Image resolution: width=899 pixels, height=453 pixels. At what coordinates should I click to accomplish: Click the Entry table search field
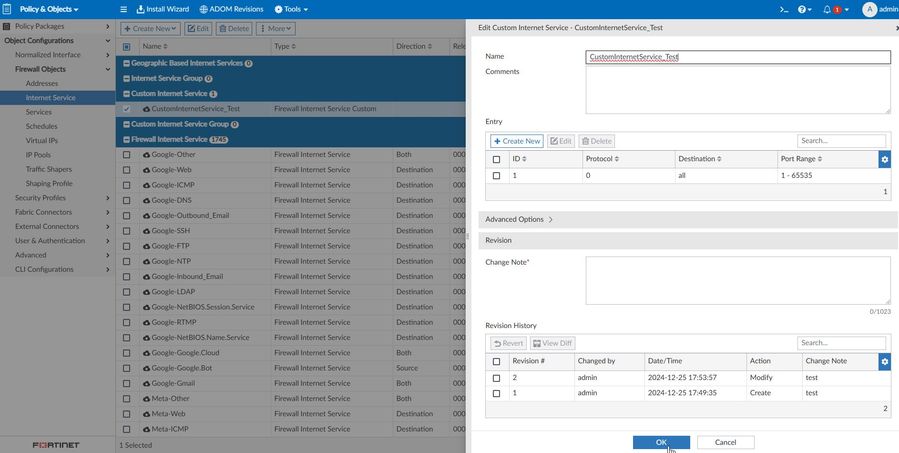click(841, 141)
